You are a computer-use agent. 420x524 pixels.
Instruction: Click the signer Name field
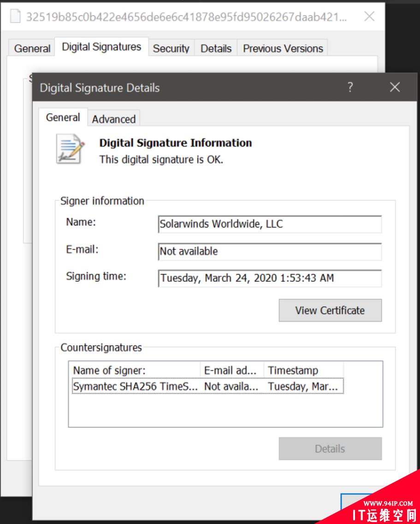270,224
